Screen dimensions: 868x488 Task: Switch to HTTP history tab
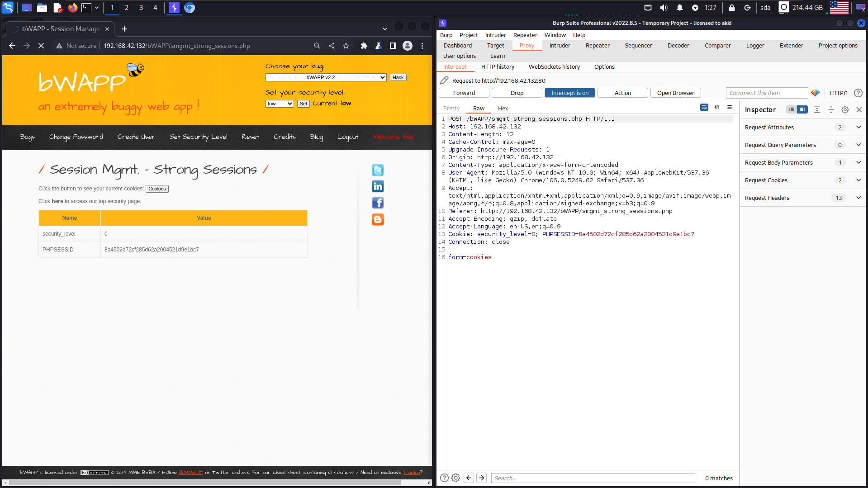point(498,66)
